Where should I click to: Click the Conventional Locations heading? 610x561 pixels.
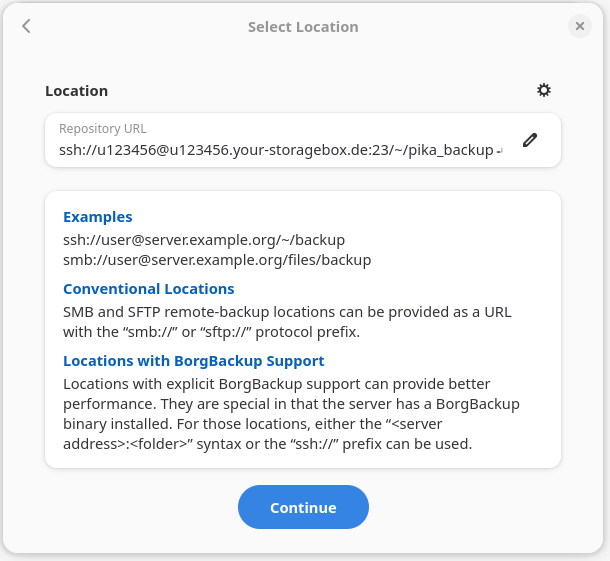(148, 289)
